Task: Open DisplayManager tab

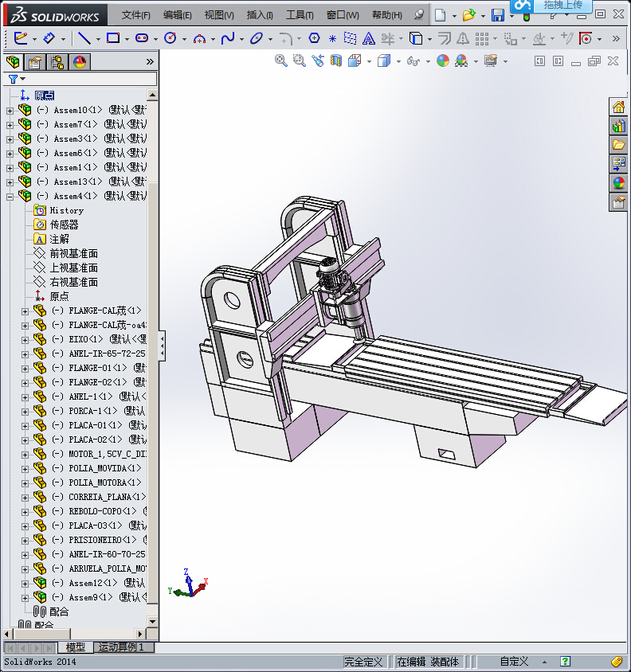Action: pyautogui.click(x=80, y=62)
